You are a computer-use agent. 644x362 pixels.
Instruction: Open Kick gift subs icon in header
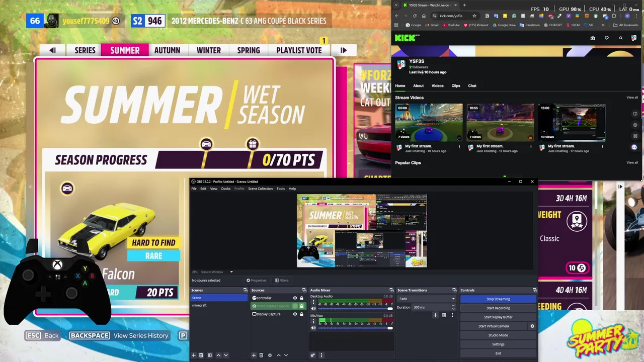click(x=593, y=38)
